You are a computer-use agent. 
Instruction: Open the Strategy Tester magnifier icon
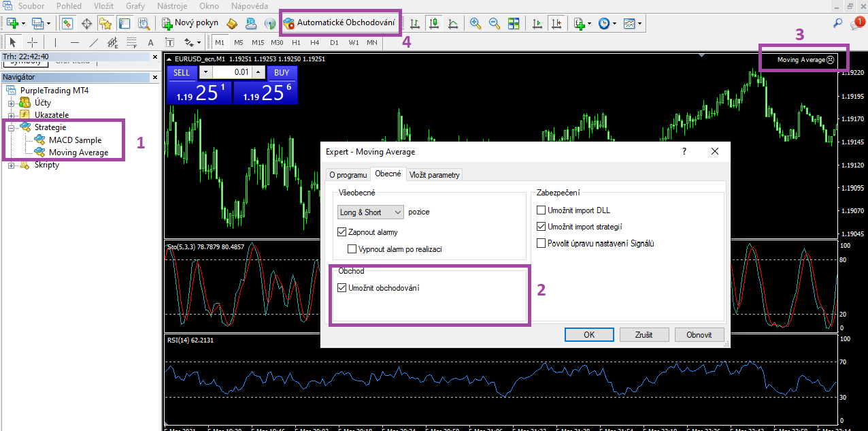(x=143, y=23)
